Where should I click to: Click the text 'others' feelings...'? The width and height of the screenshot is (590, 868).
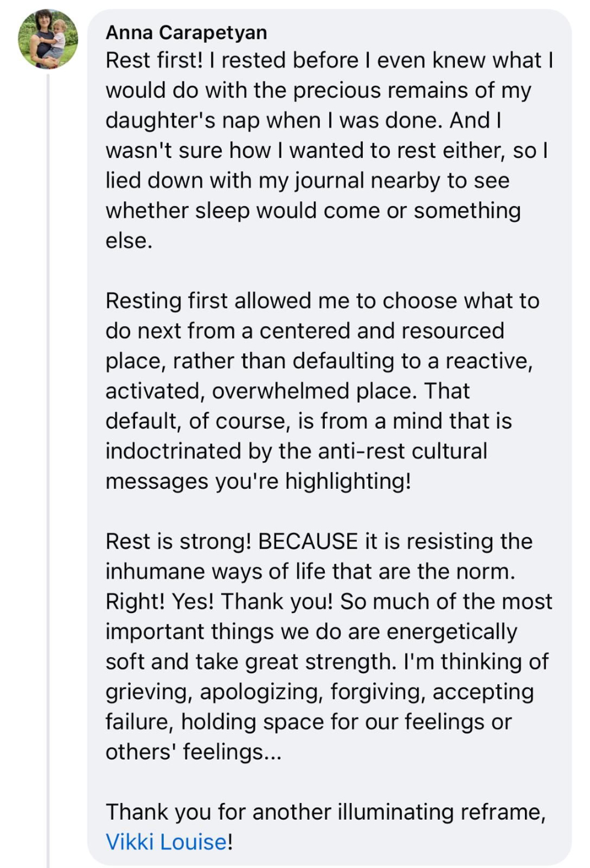[193, 752]
